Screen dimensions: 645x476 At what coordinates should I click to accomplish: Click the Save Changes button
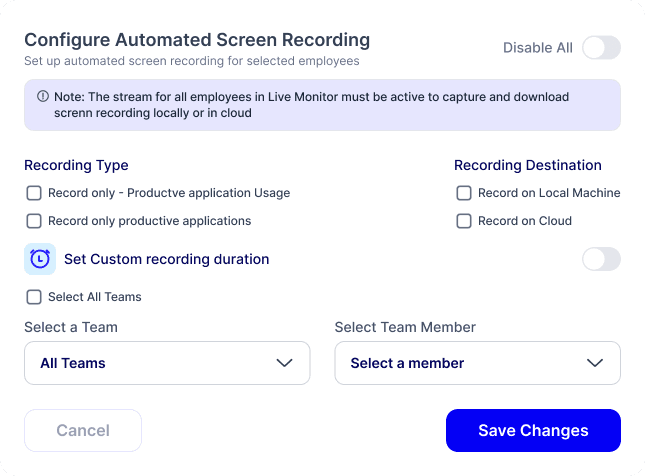(533, 431)
